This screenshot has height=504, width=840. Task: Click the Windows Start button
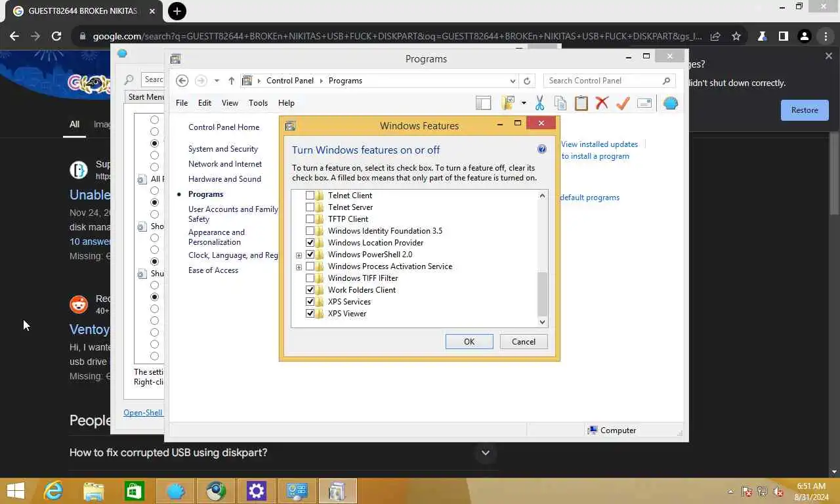click(x=15, y=491)
